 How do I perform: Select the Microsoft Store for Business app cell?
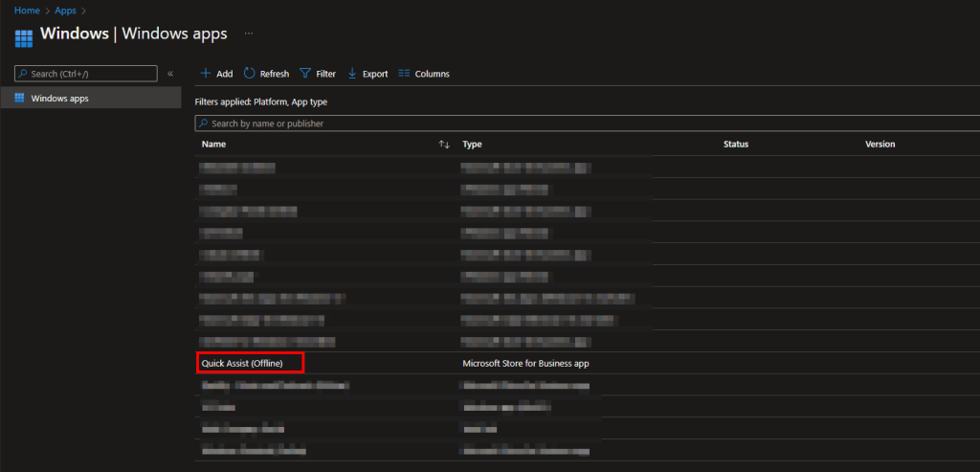531,363
